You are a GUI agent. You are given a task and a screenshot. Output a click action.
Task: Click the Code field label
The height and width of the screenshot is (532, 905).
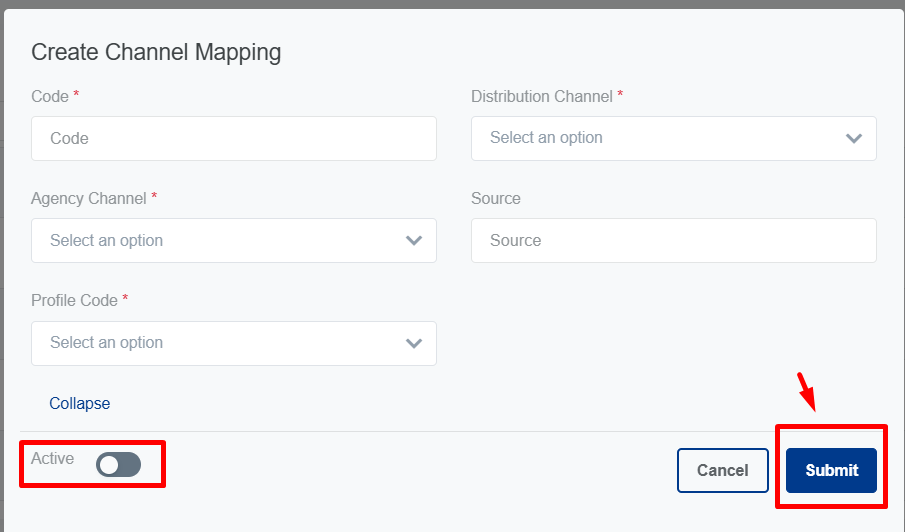49,97
